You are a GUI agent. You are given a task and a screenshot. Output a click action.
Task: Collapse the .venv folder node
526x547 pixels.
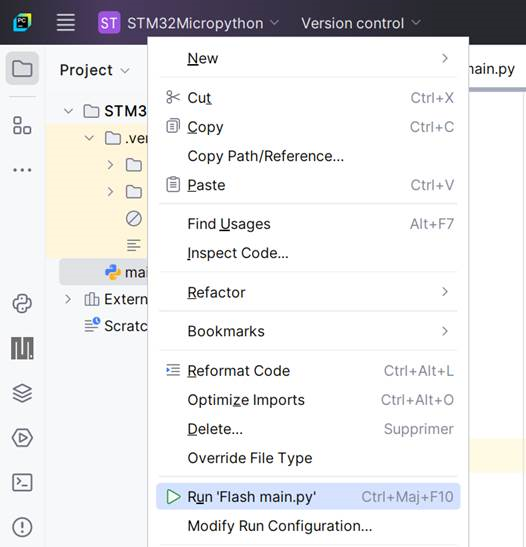coord(89,138)
